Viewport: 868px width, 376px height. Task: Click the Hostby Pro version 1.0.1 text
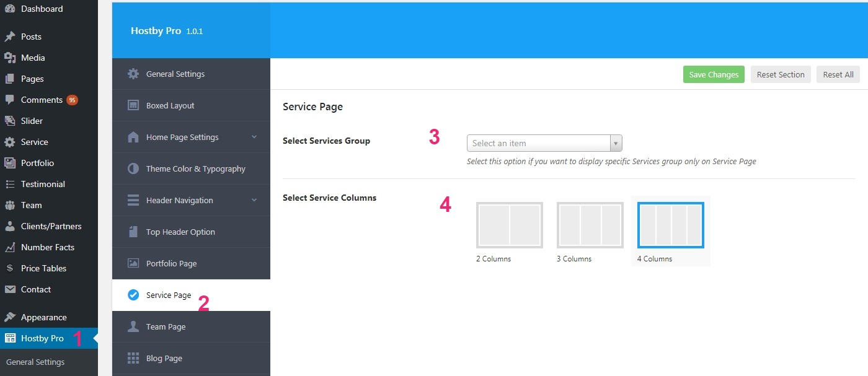tap(195, 31)
